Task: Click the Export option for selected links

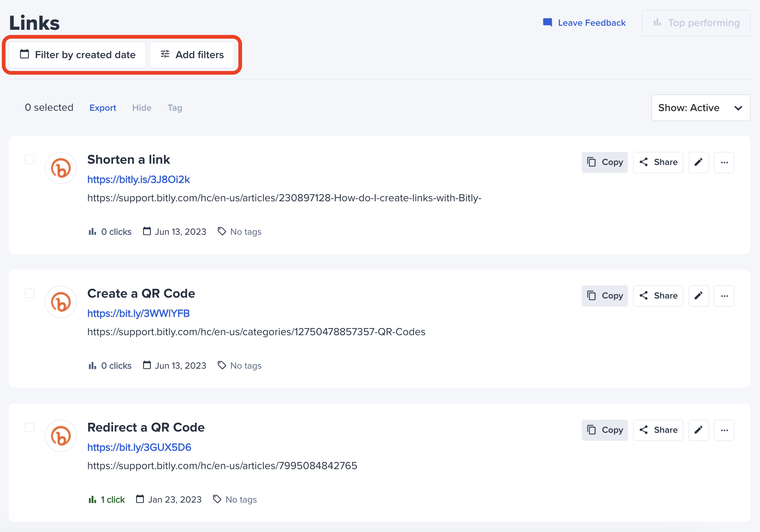Action: (103, 108)
